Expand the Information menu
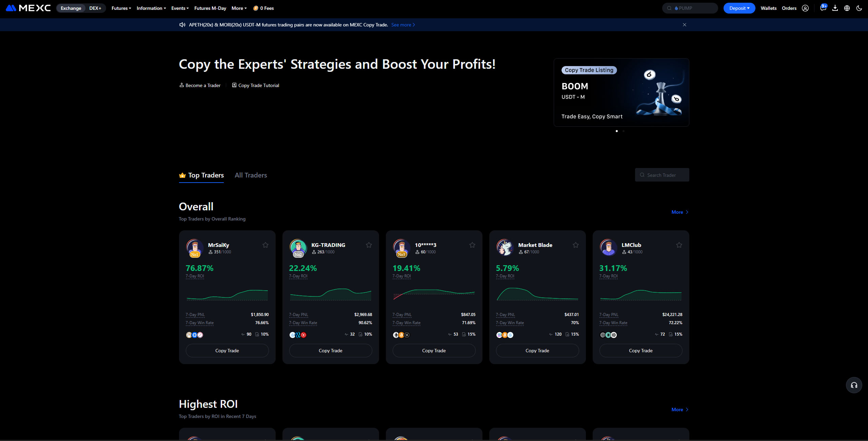The image size is (868, 441). click(x=151, y=8)
